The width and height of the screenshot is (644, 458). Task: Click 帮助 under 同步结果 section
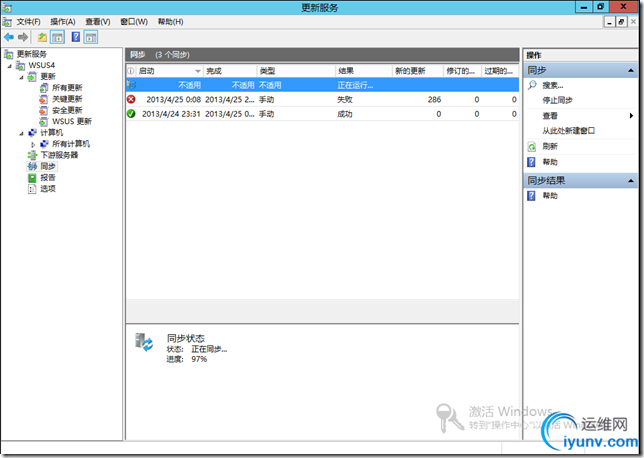[550, 196]
